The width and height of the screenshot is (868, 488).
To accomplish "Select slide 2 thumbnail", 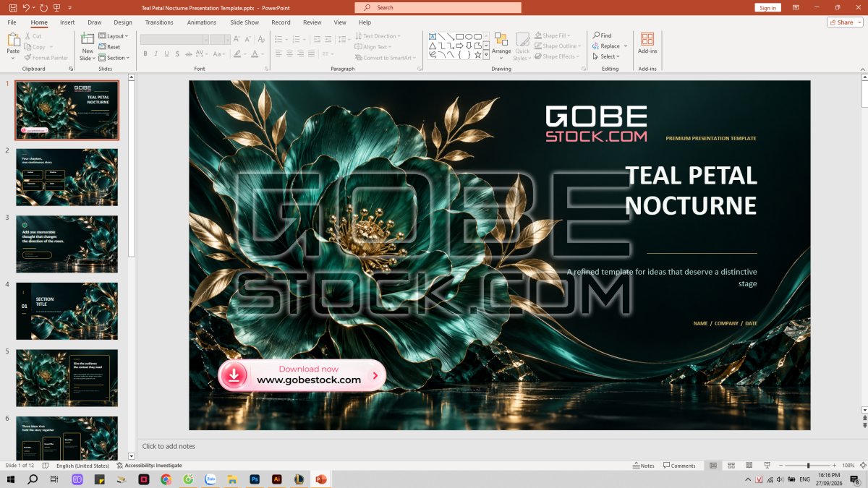I will click(67, 177).
